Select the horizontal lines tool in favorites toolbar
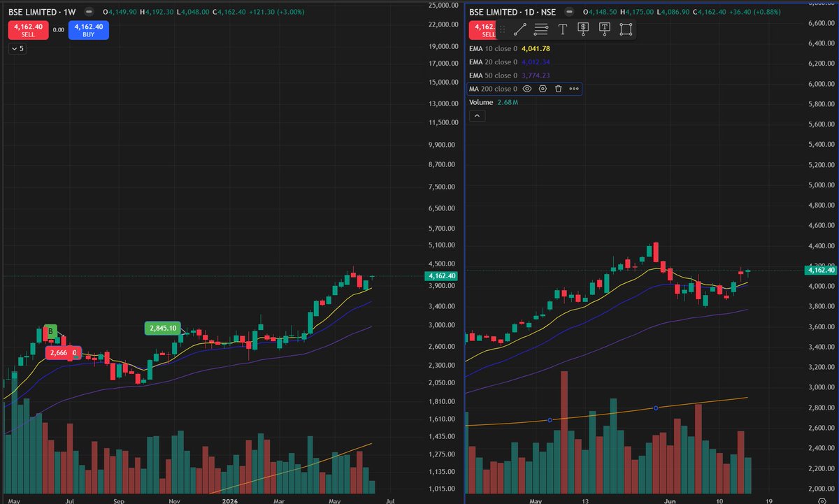839x504 pixels. pyautogui.click(x=541, y=29)
